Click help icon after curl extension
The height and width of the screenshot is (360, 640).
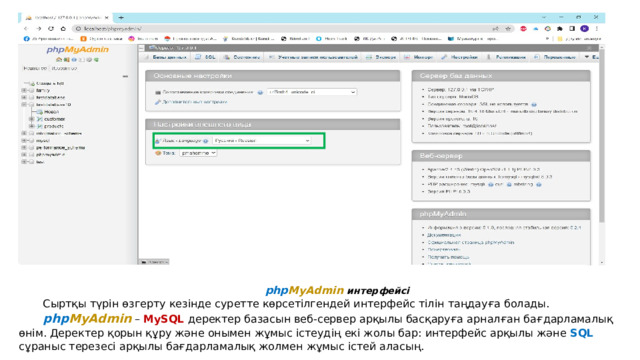509,184
